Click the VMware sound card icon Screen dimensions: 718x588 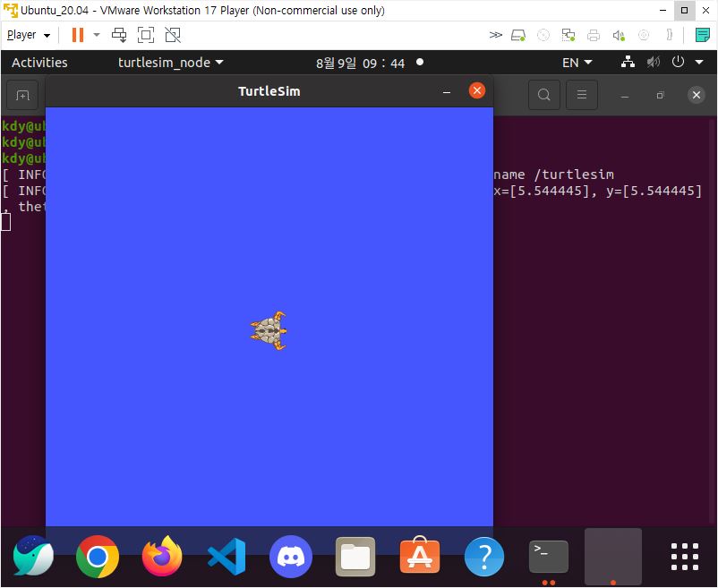pyautogui.click(x=619, y=35)
